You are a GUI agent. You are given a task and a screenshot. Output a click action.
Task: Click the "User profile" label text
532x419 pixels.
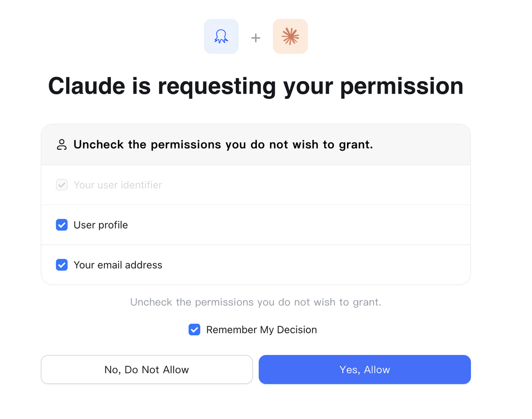click(x=101, y=225)
